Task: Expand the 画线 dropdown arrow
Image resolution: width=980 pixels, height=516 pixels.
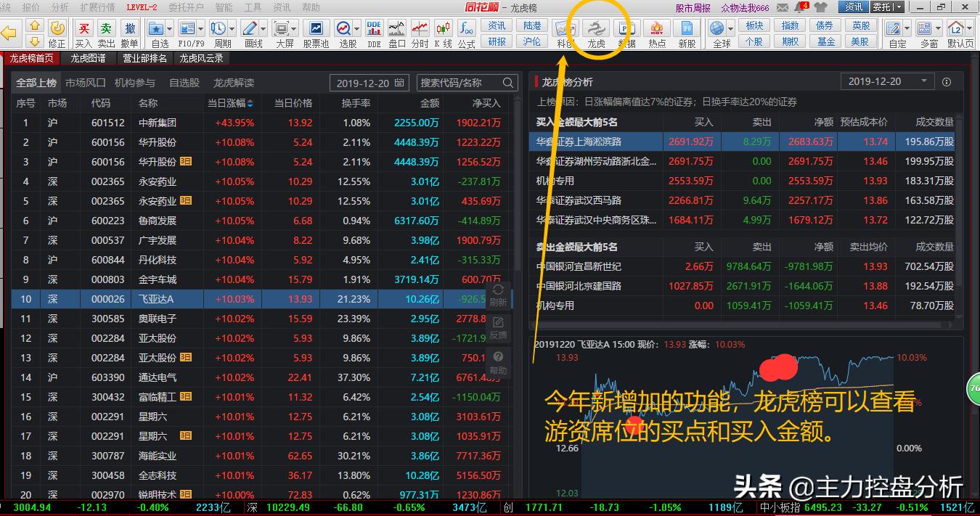Action: (262, 29)
